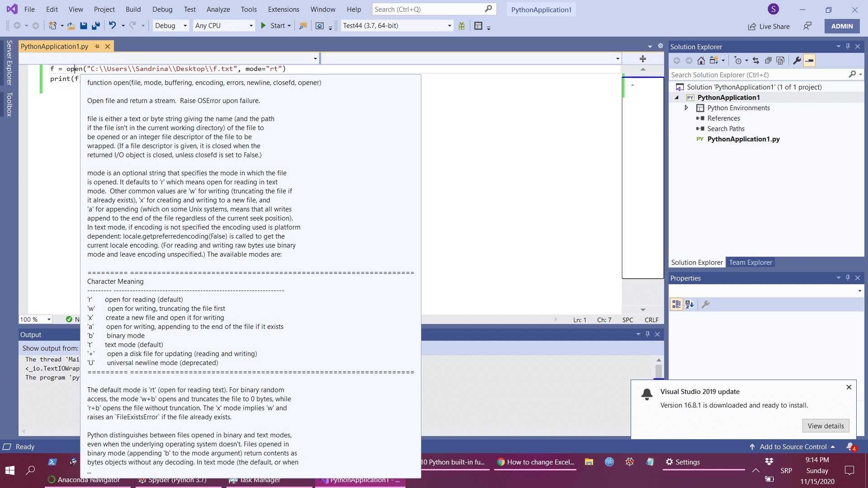
Task: Switch Views in Solution Explorer toolbar
Action: point(714,61)
